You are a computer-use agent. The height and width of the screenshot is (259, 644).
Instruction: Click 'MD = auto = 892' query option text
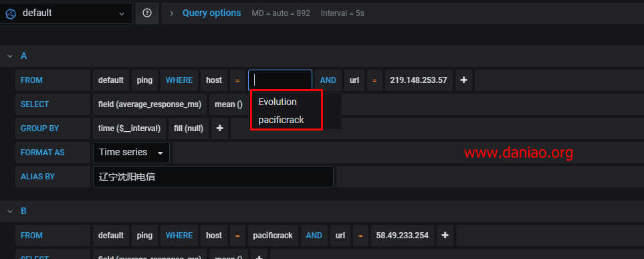click(281, 13)
